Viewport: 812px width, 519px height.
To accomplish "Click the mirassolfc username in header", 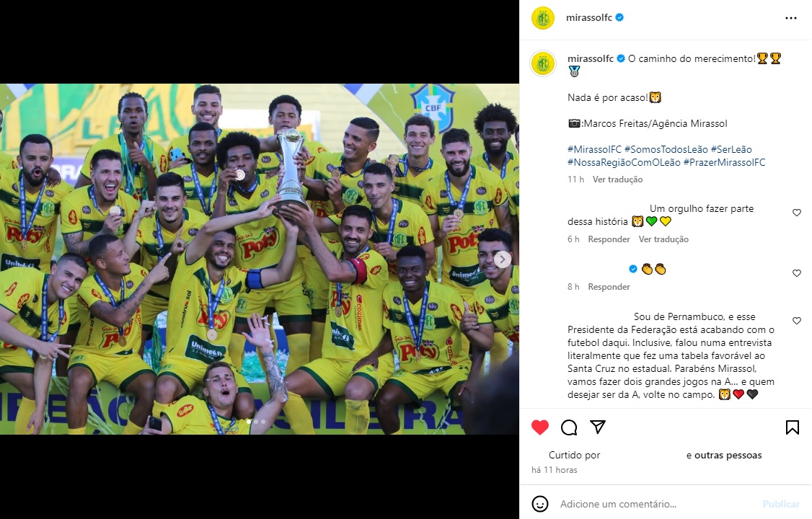I will [588, 17].
